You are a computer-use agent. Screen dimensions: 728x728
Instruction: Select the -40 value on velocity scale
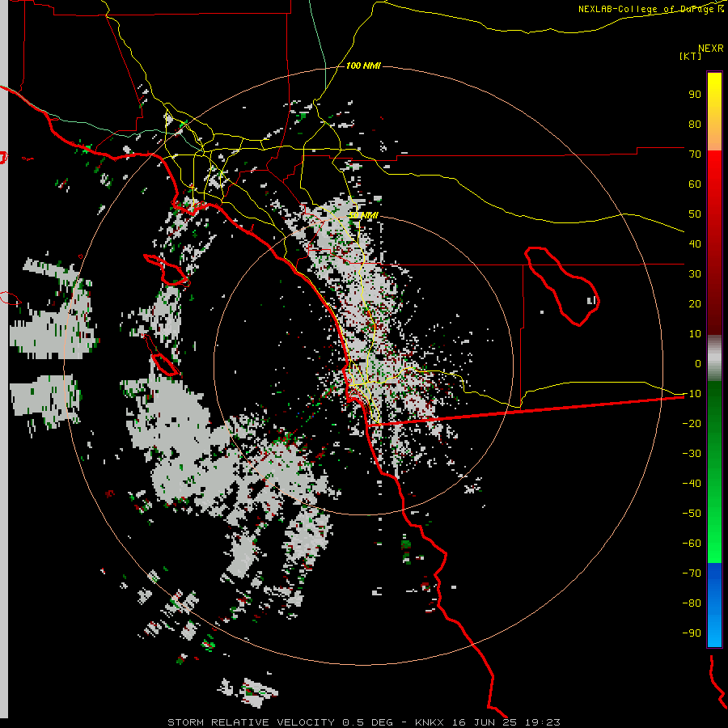coord(692,484)
